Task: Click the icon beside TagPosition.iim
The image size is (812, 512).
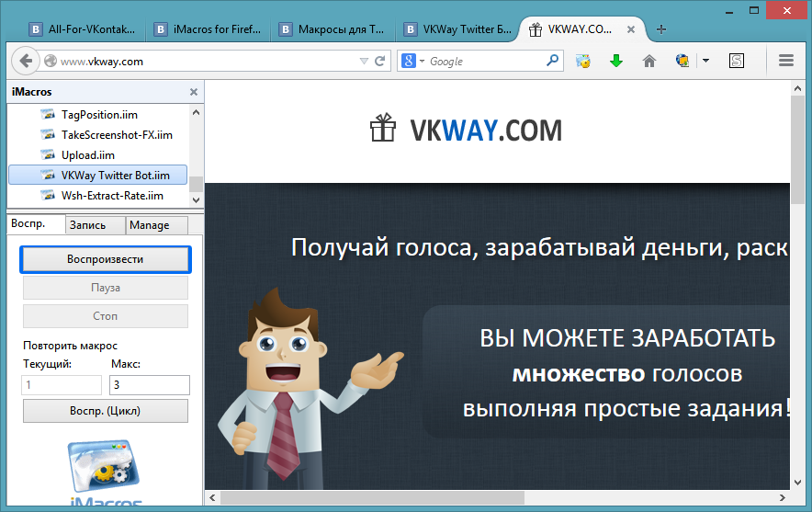Action: [48, 115]
